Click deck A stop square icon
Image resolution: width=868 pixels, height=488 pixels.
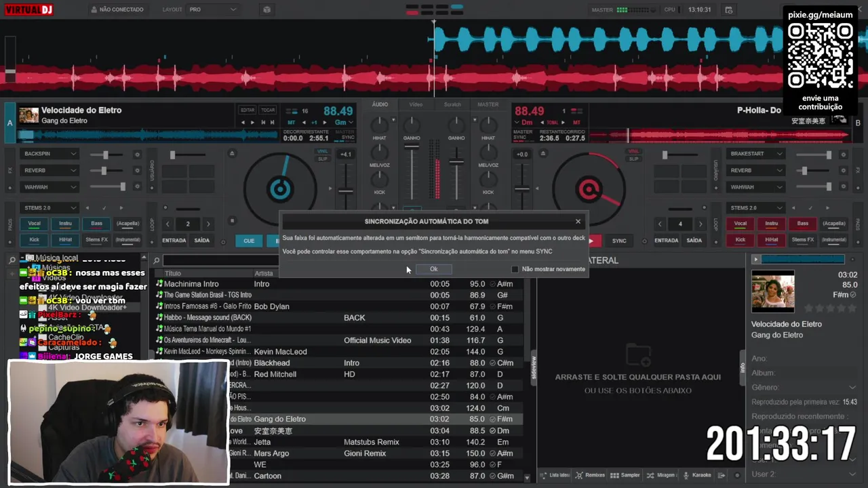pos(232,220)
